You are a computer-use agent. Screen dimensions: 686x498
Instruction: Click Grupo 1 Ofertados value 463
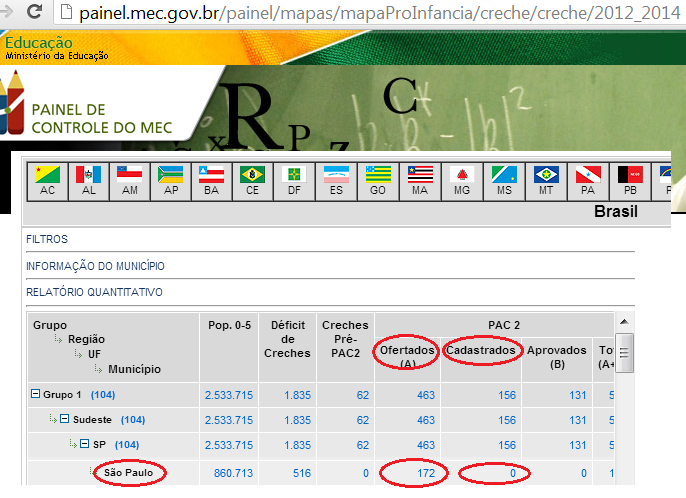tap(426, 395)
